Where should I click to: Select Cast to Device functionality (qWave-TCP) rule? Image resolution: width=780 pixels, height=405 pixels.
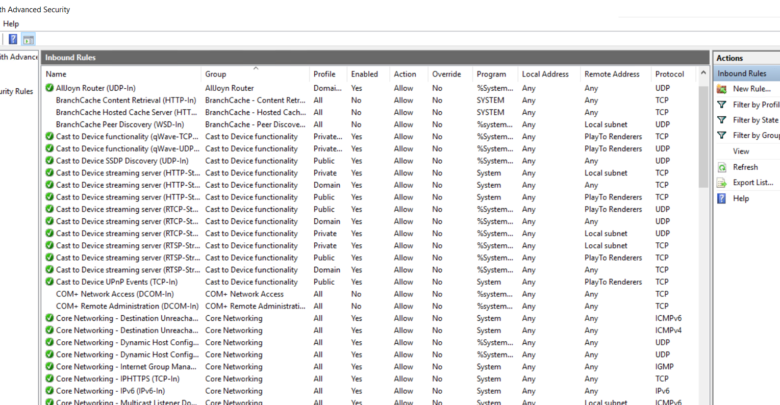(x=127, y=136)
